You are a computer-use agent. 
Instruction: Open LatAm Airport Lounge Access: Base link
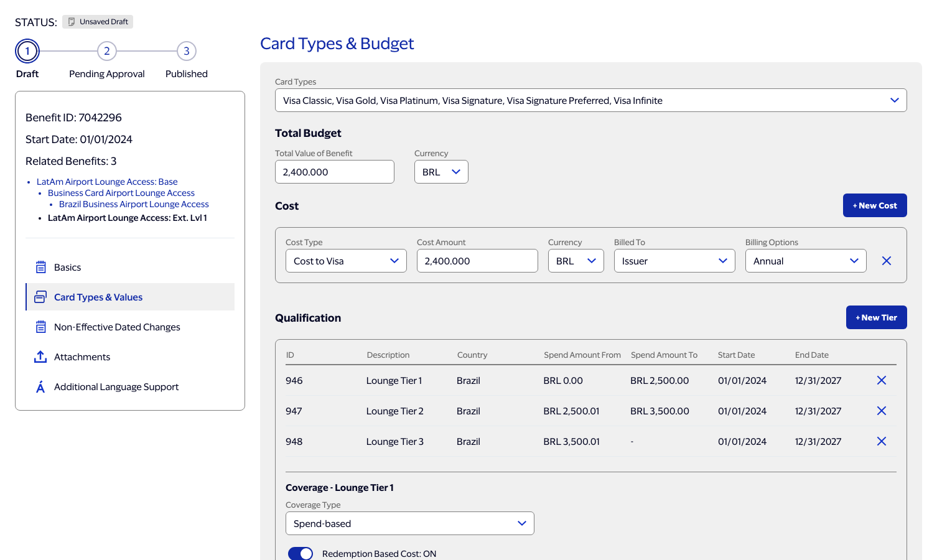107,182
